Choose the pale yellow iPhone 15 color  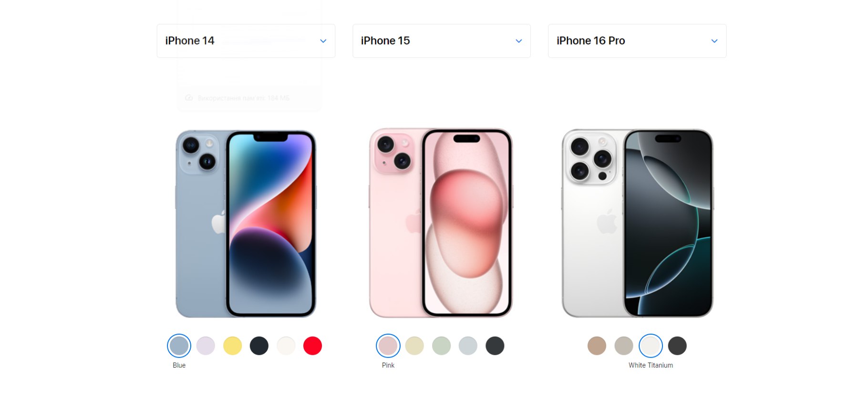(414, 346)
